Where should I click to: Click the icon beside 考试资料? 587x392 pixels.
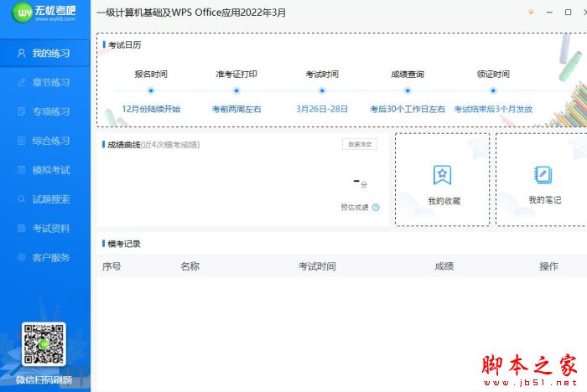coord(21,228)
